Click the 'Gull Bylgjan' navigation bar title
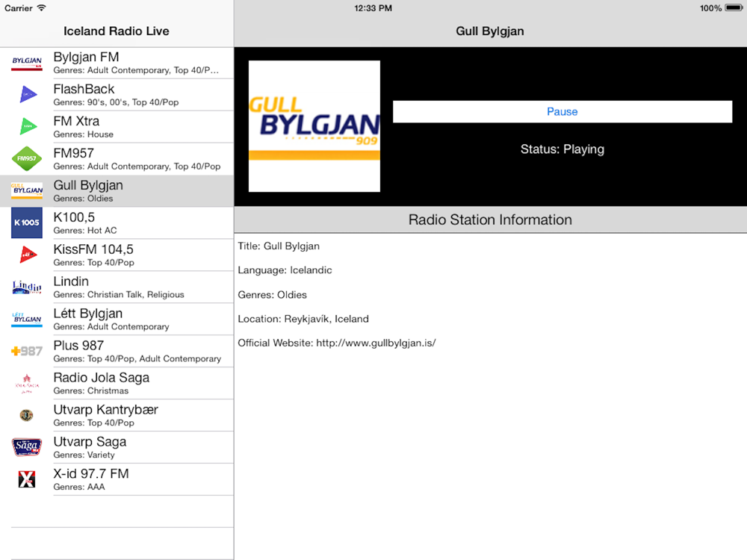This screenshot has height=560, width=747. click(490, 31)
